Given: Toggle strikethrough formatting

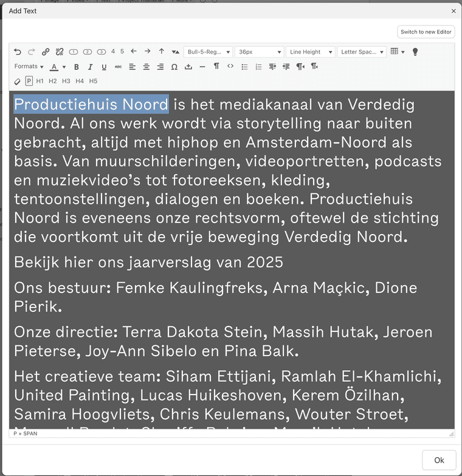Looking at the screenshot, I should pos(118,67).
